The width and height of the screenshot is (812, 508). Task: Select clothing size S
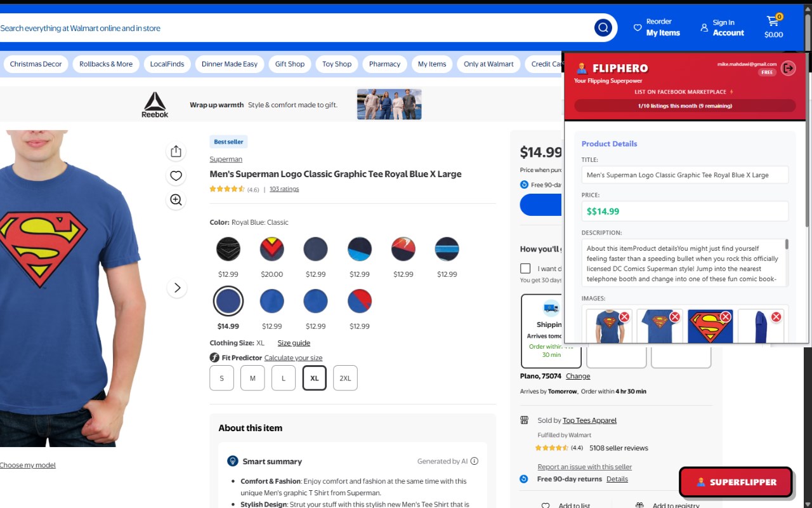(x=221, y=378)
